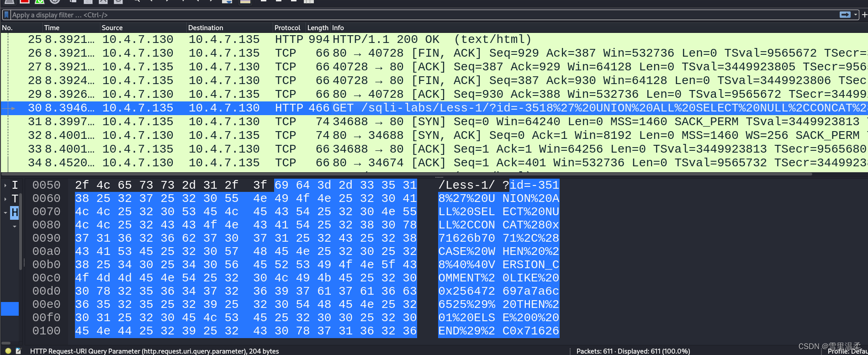Click the display filter bookmark icon
This screenshot has width=868, height=355.
(6, 15)
